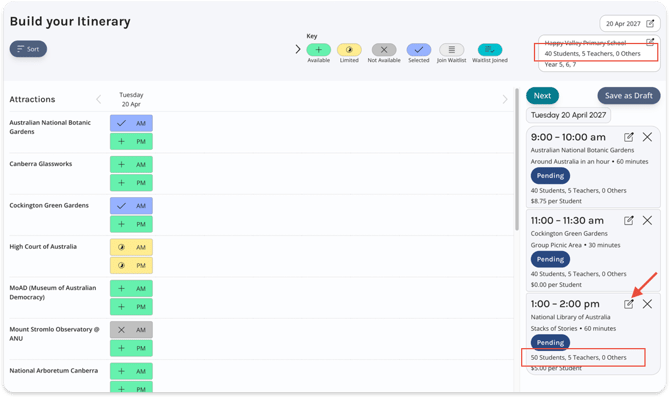
Task: Edit the 20 Apr 2027 date
Action: (649, 24)
